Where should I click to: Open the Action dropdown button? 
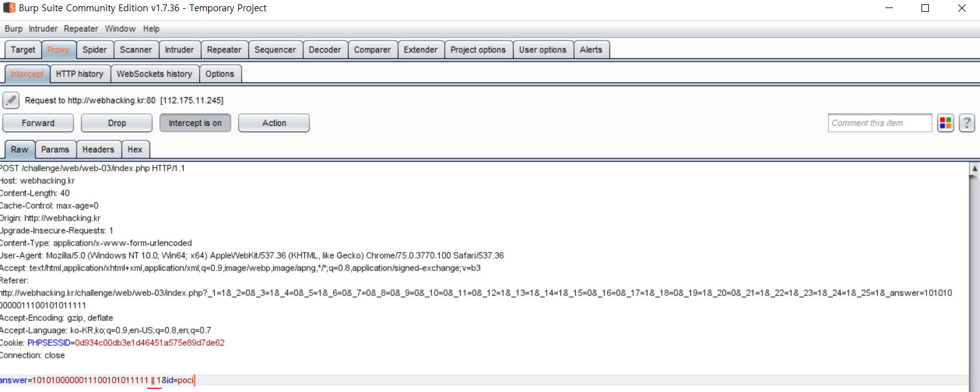coord(274,123)
